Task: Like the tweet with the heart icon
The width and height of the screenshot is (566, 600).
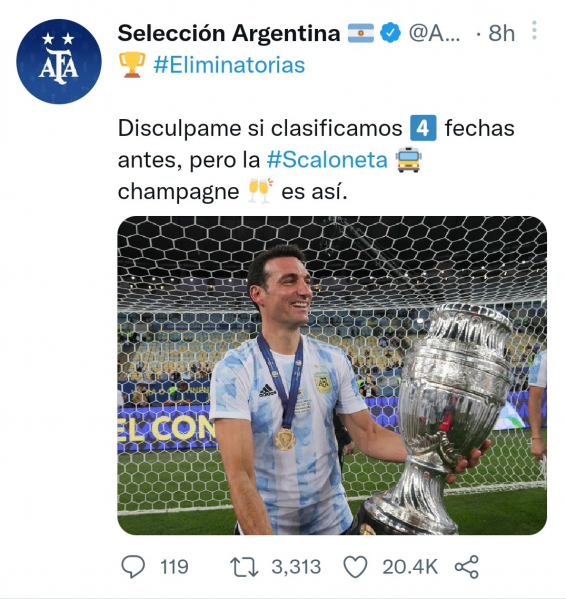Action: [x=356, y=567]
